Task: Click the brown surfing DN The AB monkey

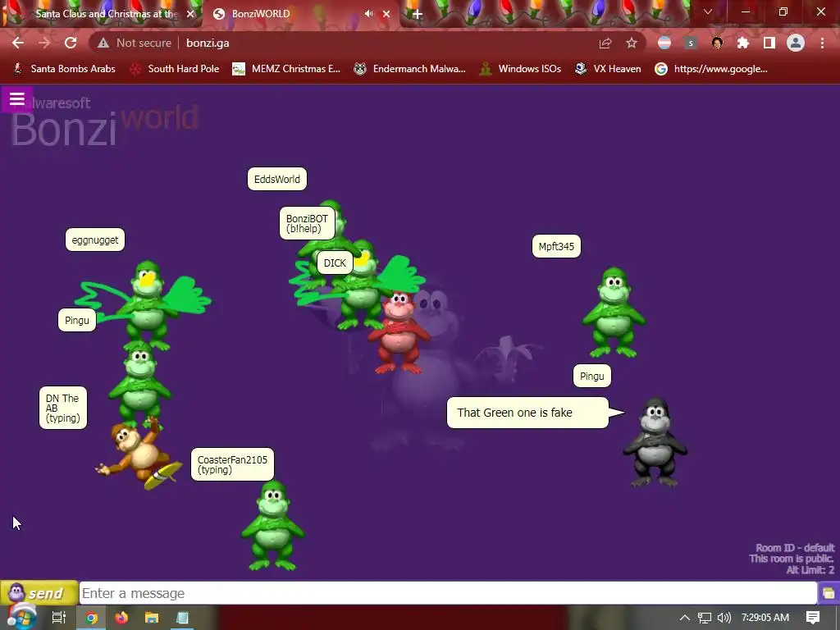Action: (138, 454)
